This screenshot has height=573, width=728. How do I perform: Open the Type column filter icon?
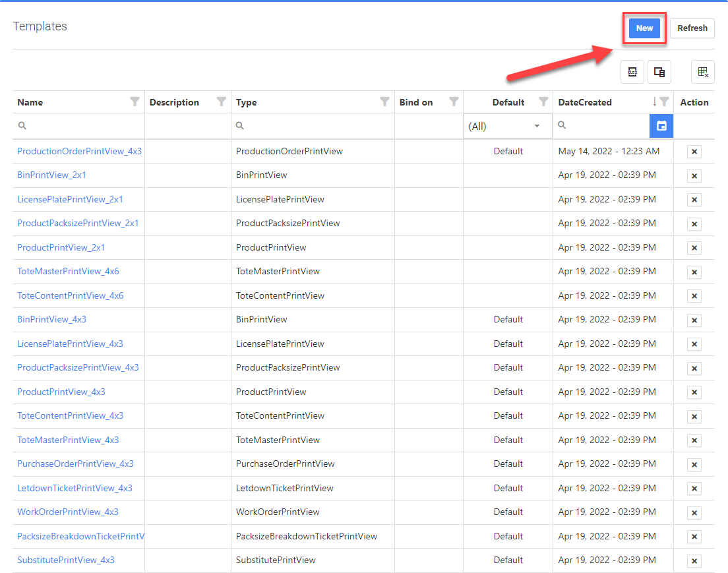pos(384,102)
